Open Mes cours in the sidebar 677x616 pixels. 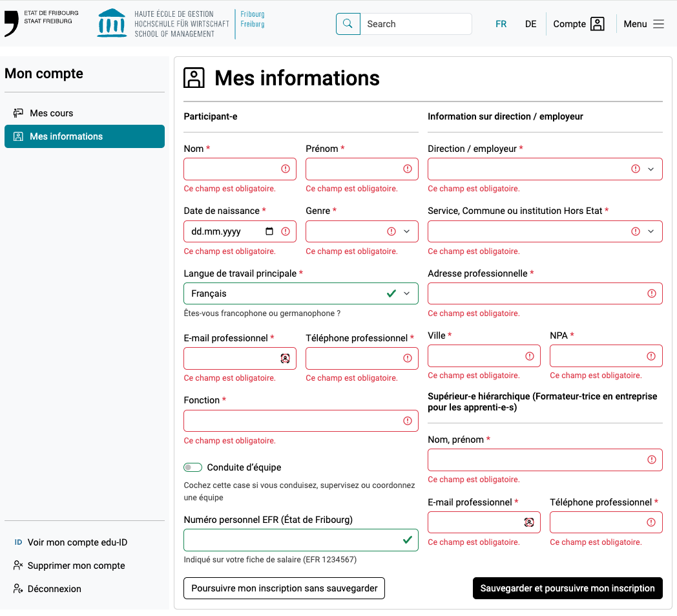click(52, 113)
